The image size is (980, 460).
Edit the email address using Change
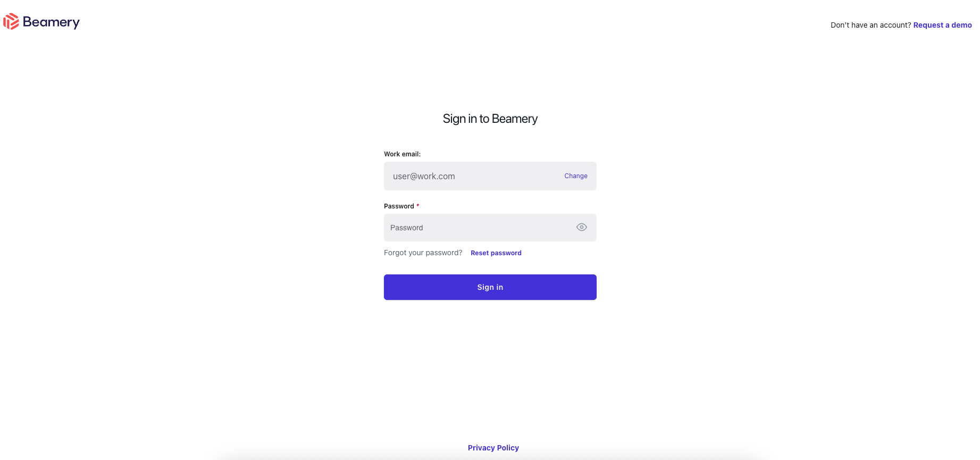(x=576, y=176)
